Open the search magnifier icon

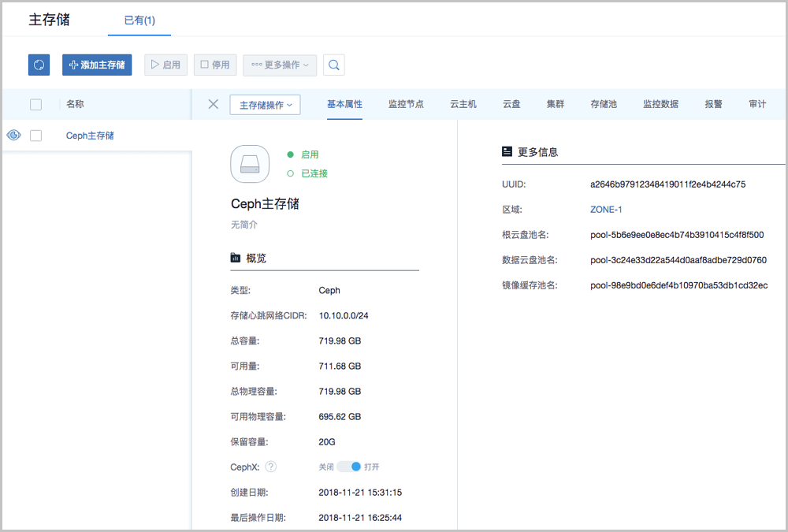coord(334,65)
